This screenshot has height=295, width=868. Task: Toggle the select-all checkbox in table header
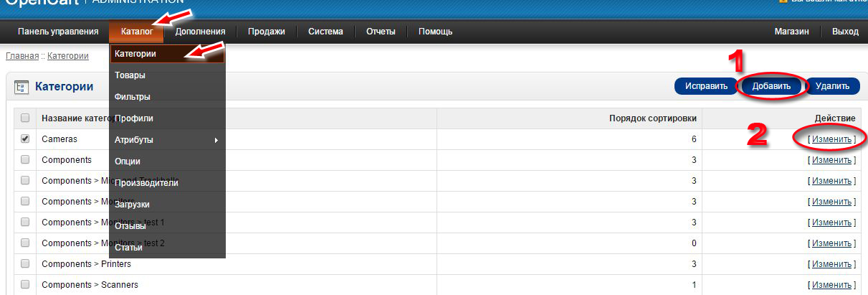coord(25,118)
